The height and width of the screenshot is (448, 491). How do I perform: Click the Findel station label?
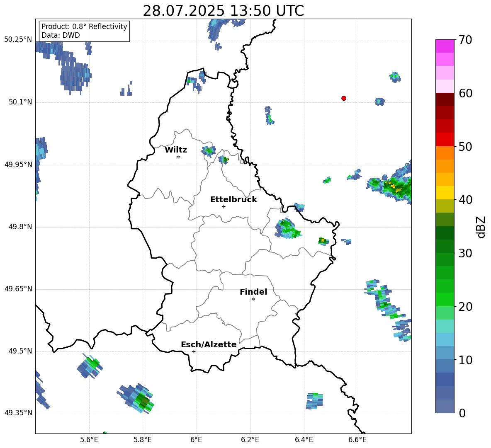(253, 292)
